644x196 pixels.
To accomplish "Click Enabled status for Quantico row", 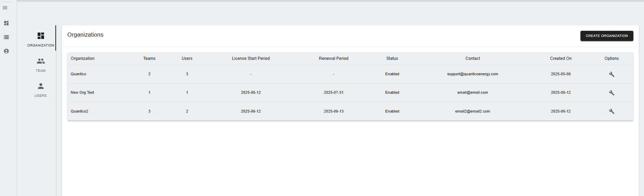I will (x=392, y=74).
